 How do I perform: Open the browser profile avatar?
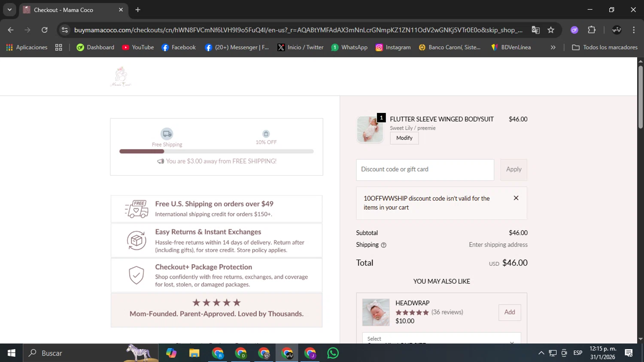[x=617, y=30]
